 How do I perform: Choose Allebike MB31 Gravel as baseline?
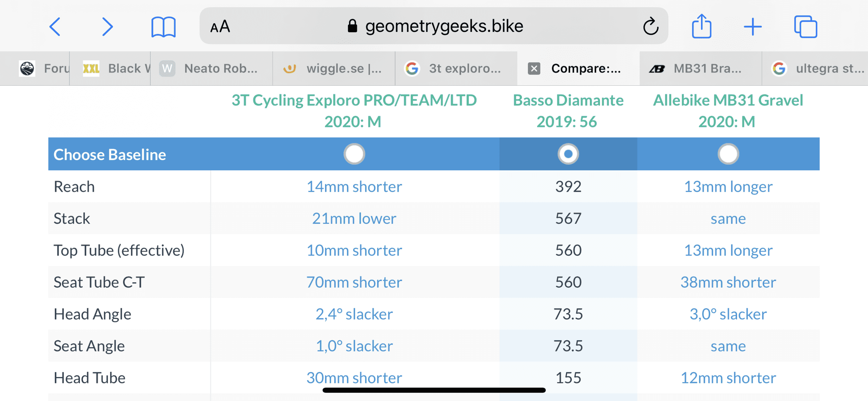[728, 154]
